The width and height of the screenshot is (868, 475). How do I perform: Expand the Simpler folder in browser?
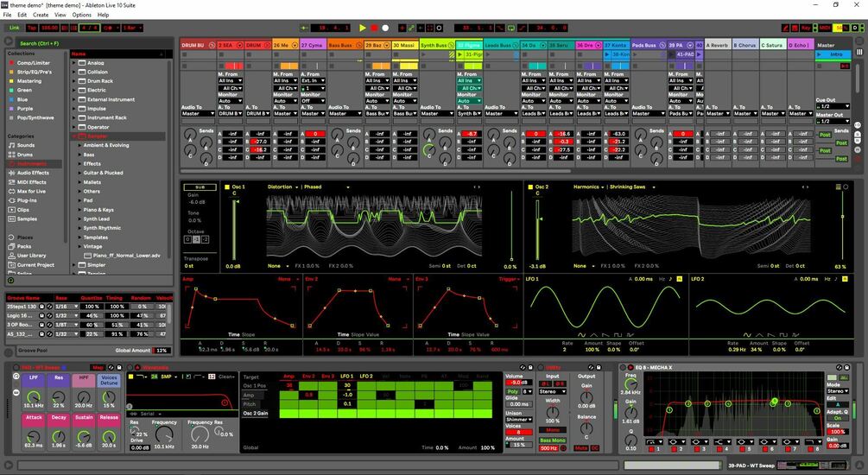pos(73,264)
